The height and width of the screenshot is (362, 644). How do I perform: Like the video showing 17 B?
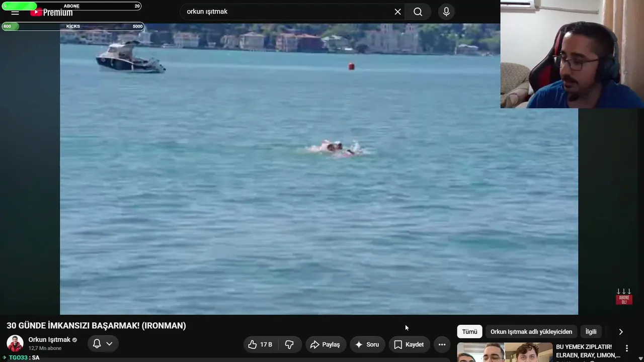[261, 344]
